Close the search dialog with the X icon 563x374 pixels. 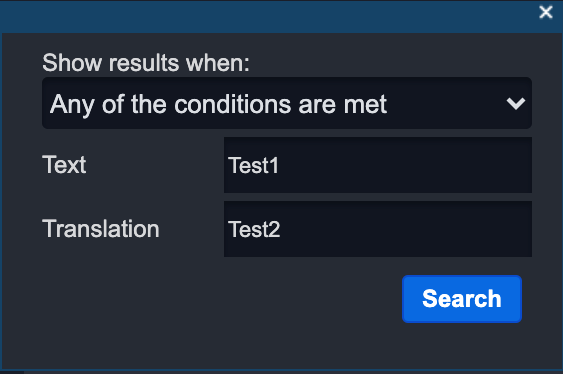coord(546,12)
